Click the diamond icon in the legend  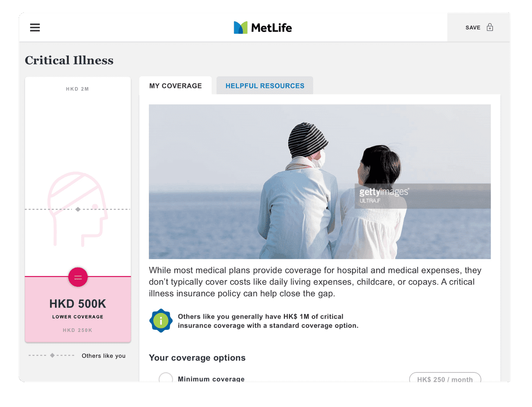point(52,356)
